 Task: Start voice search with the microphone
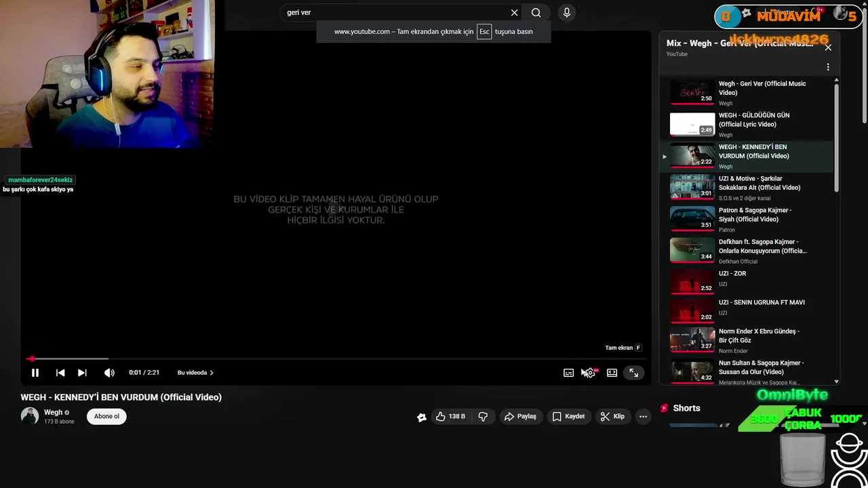pyautogui.click(x=567, y=12)
